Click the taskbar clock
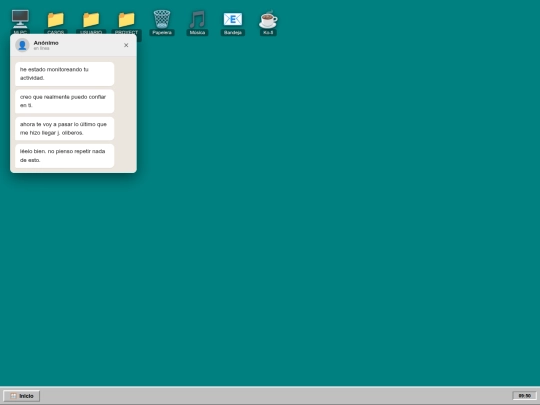The width and height of the screenshot is (540, 405). [x=525, y=396]
